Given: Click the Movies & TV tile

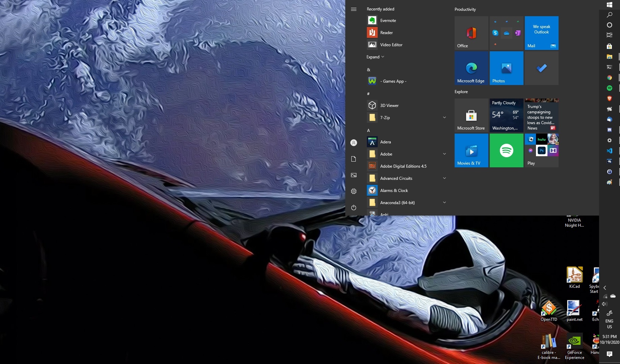Looking at the screenshot, I should pos(471,150).
